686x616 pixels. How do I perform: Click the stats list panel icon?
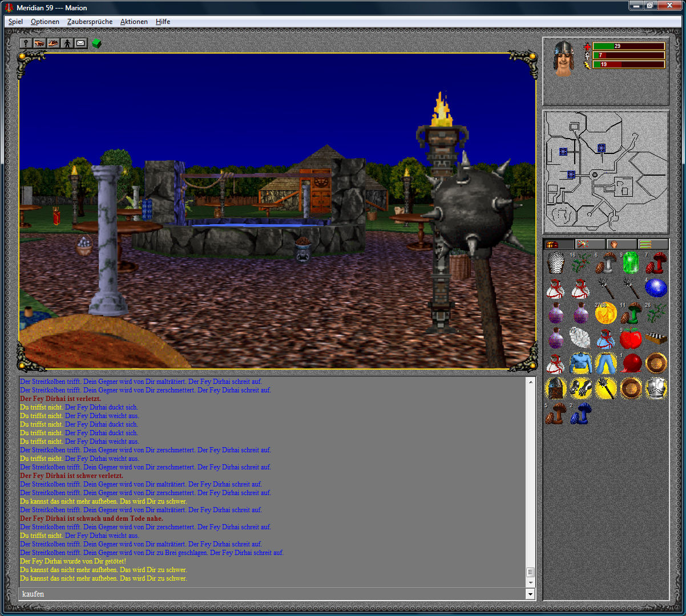[x=646, y=244]
